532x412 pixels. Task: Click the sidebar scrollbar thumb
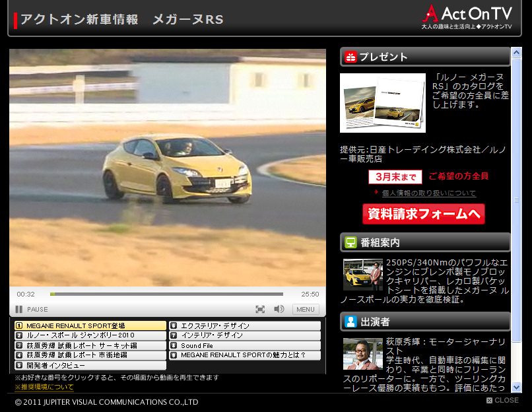point(516,200)
